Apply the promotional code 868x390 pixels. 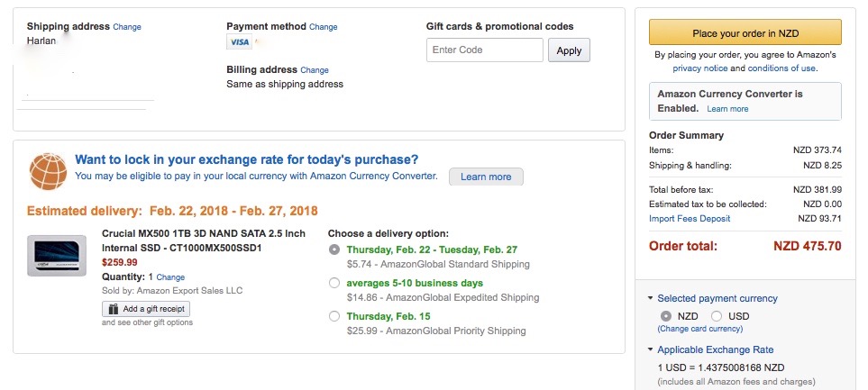[x=569, y=50]
